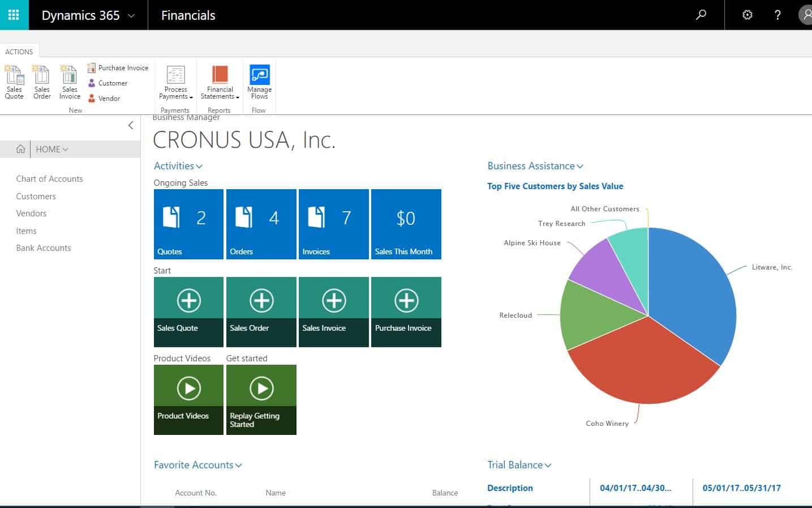812x508 pixels.
Task: Expand the HOME dropdown menu
Action: tap(52, 149)
